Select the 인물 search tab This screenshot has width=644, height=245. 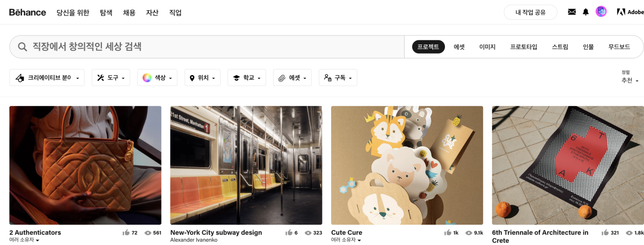pos(589,47)
